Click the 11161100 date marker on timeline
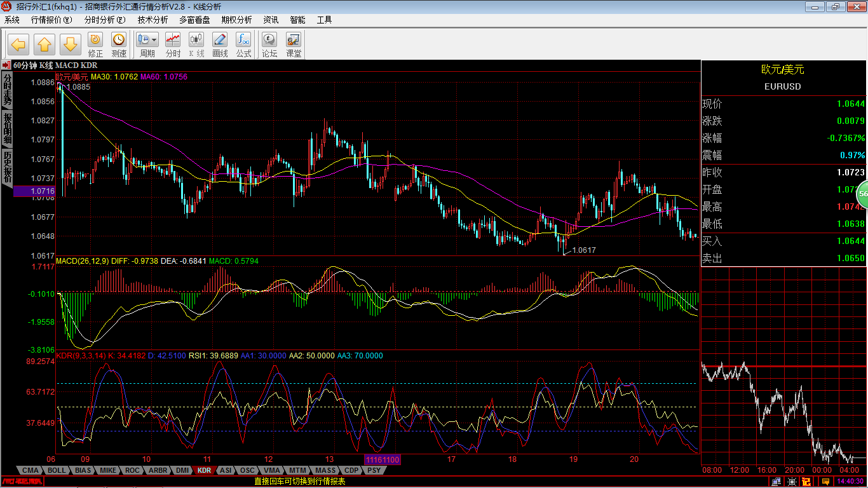This screenshot has height=488, width=868. (382, 459)
